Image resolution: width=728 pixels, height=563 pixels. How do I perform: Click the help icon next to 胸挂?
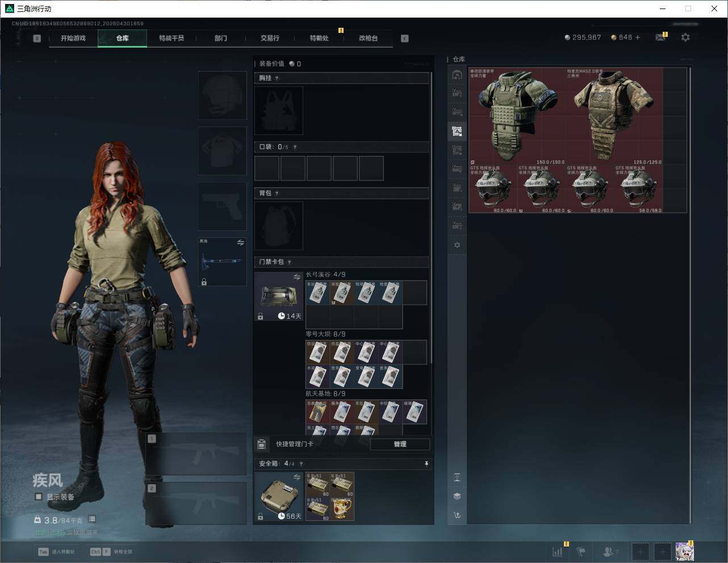(277, 78)
